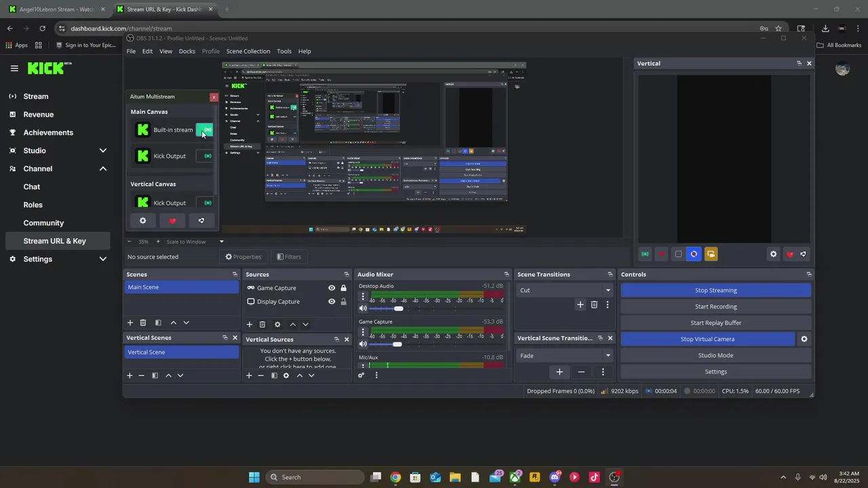
Task: Open the OBS File menu
Action: coord(131,52)
